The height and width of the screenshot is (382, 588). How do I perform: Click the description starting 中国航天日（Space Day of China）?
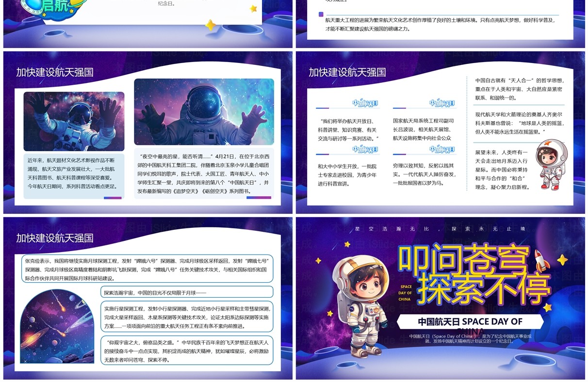[x=470, y=338]
